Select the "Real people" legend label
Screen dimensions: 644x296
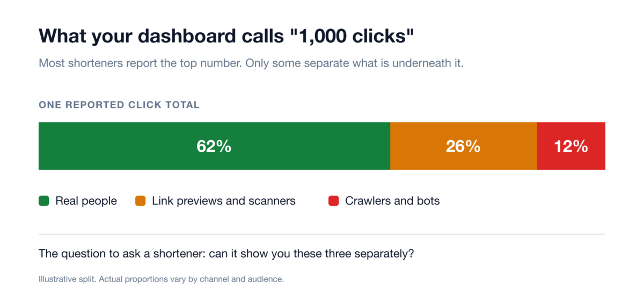coord(86,201)
